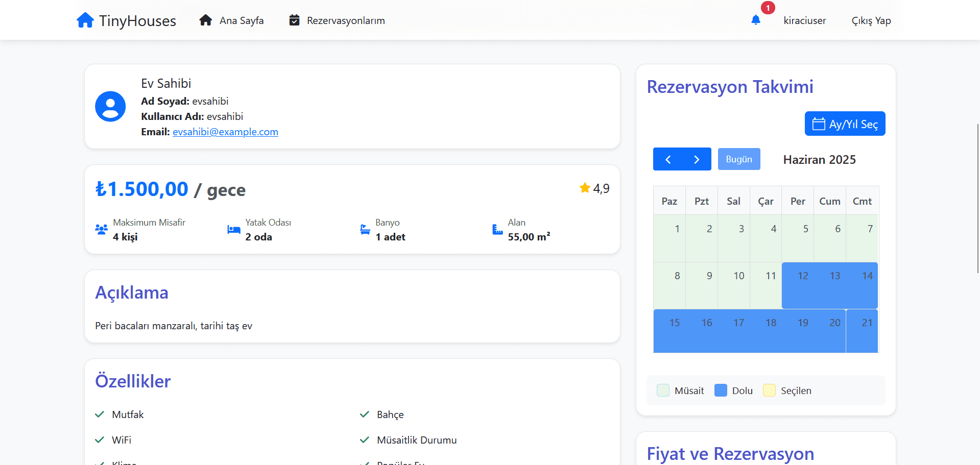980x465 pixels.
Task: Click the Banyo bathtub icon
Action: click(x=365, y=229)
